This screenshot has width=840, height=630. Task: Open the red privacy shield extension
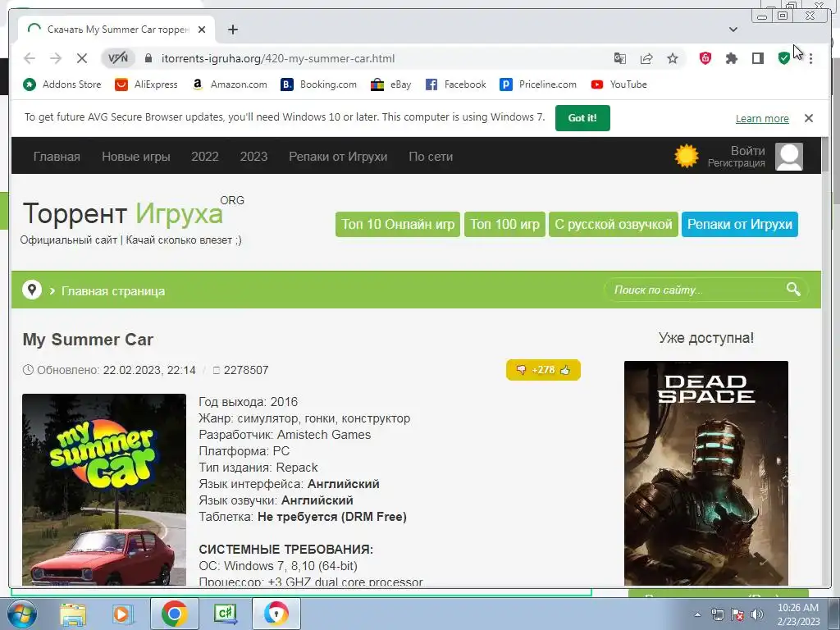[705, 58]
